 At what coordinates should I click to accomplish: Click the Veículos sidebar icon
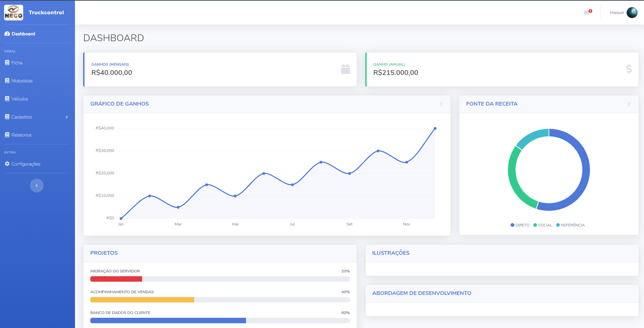(7, 99)
